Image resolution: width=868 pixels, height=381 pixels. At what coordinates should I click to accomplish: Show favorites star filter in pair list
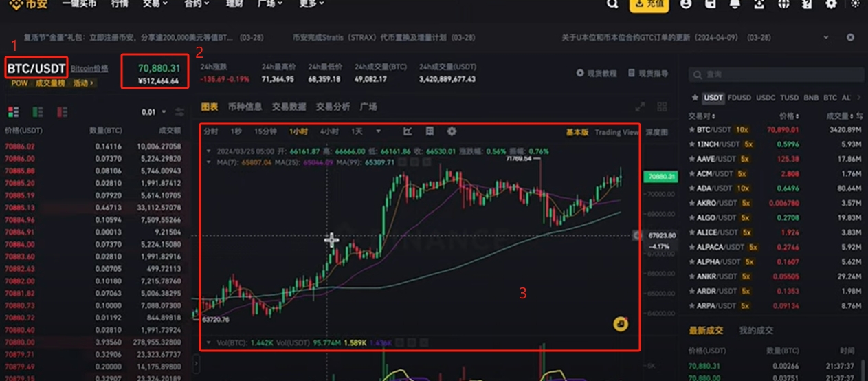pyautogui.click(x=695, y=98)
